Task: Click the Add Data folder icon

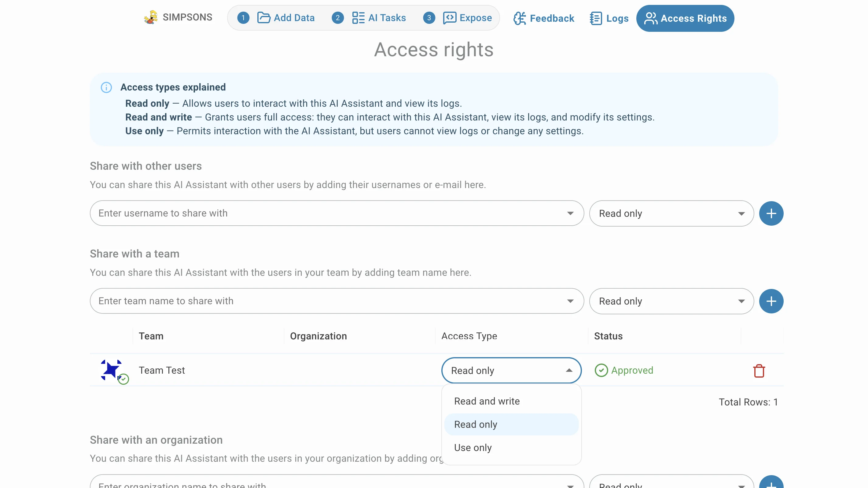Action: point(263,17)
